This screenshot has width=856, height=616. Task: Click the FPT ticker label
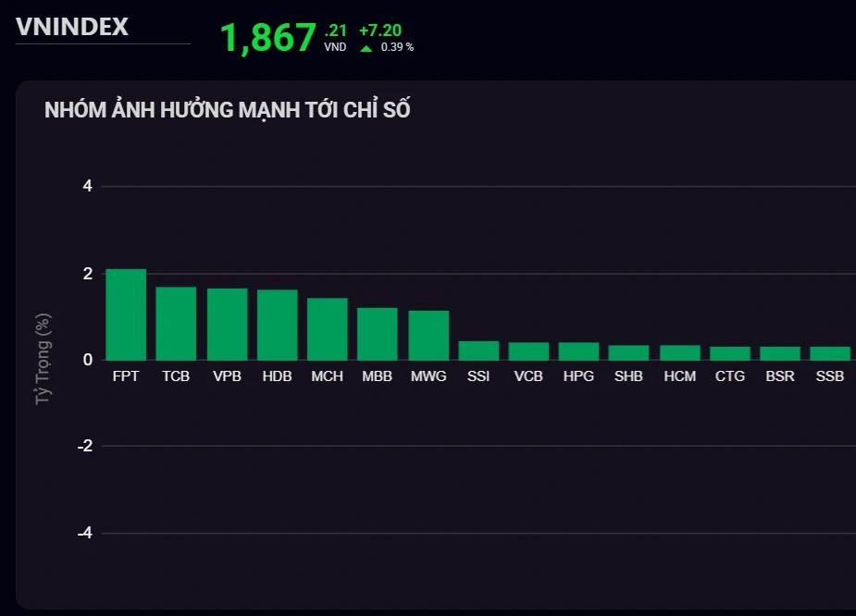[x=126, y=376]
